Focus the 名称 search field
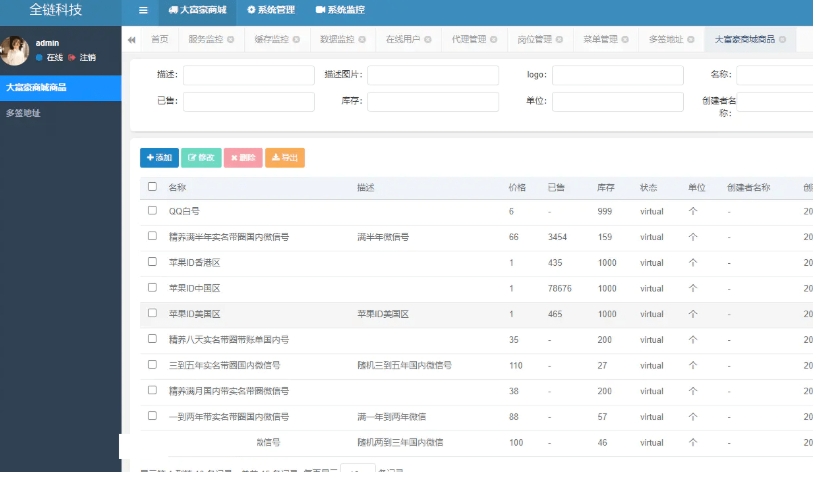The height and width of the screenshot is (481, 822). pos(775,75)
